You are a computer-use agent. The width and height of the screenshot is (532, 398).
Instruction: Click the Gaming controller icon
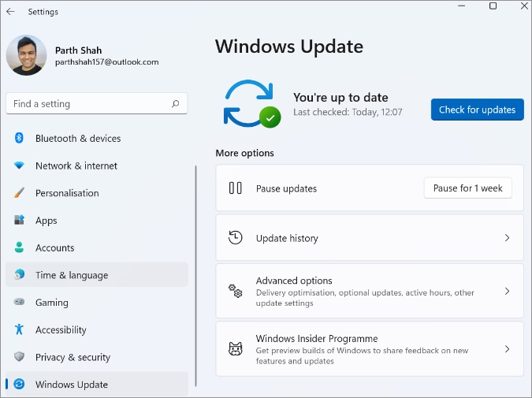pos(20,301)
